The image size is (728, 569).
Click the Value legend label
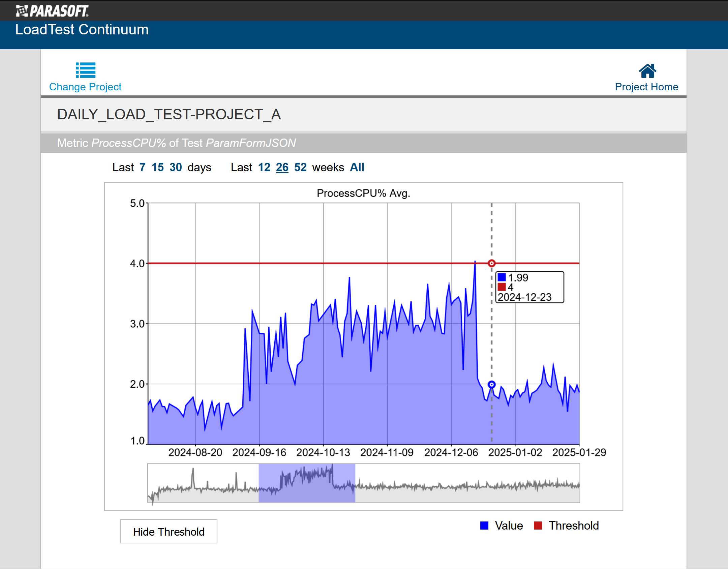point(509,526)
